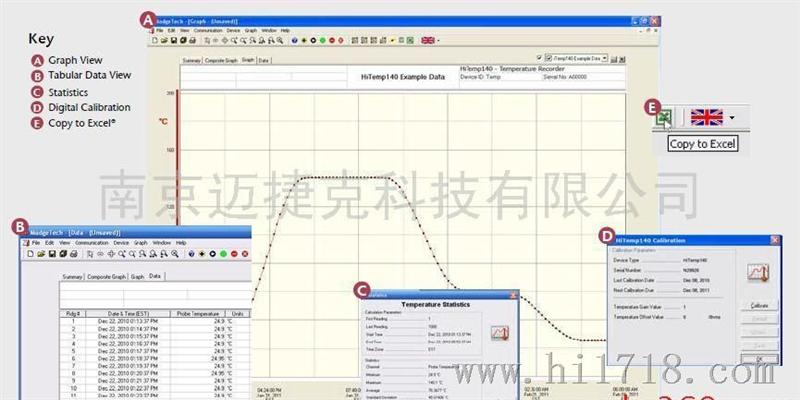Open Communication menu in Graph window
This screenshot has height=400, width=800.
(208, 31)
